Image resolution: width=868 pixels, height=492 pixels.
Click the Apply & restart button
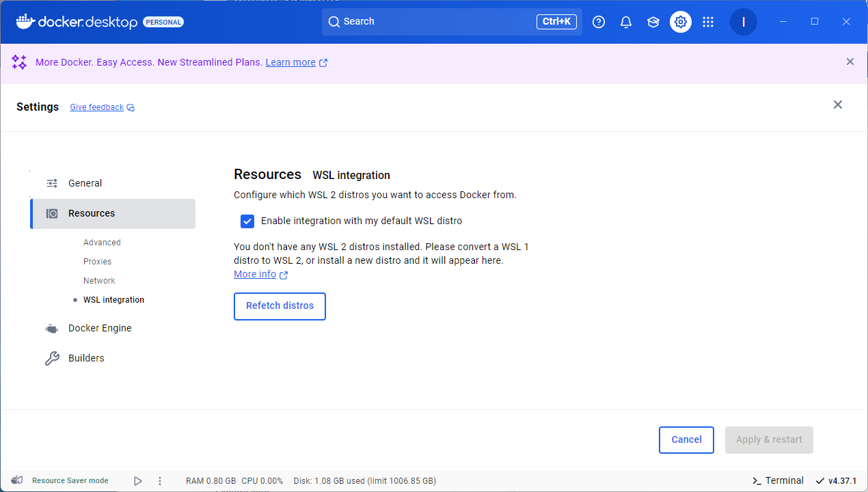[769, 440]
